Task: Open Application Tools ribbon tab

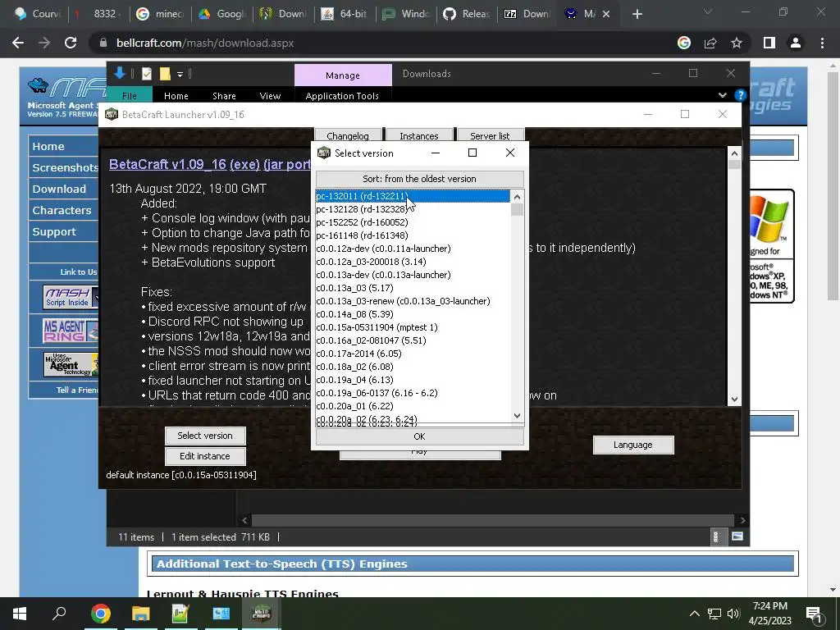Action: coord(342,96)
